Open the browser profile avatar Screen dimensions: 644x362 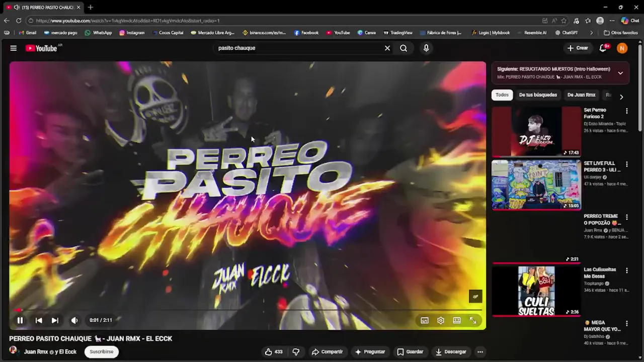[x=600, y=21]
